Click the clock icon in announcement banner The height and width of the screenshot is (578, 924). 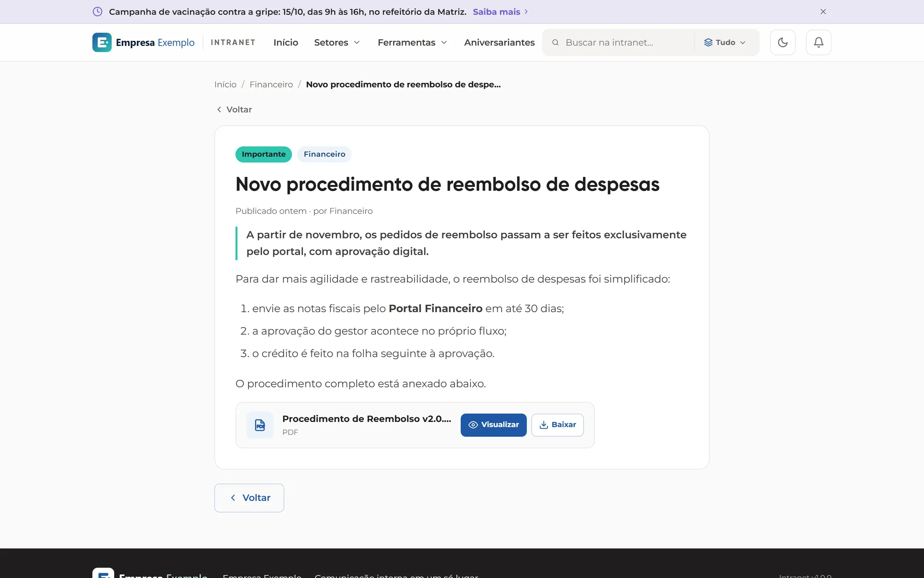(x=97, y=12)
